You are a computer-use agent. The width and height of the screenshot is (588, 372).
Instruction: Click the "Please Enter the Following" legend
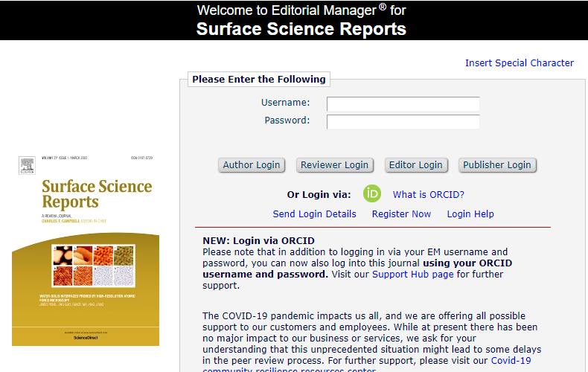[x=258, y=80]
